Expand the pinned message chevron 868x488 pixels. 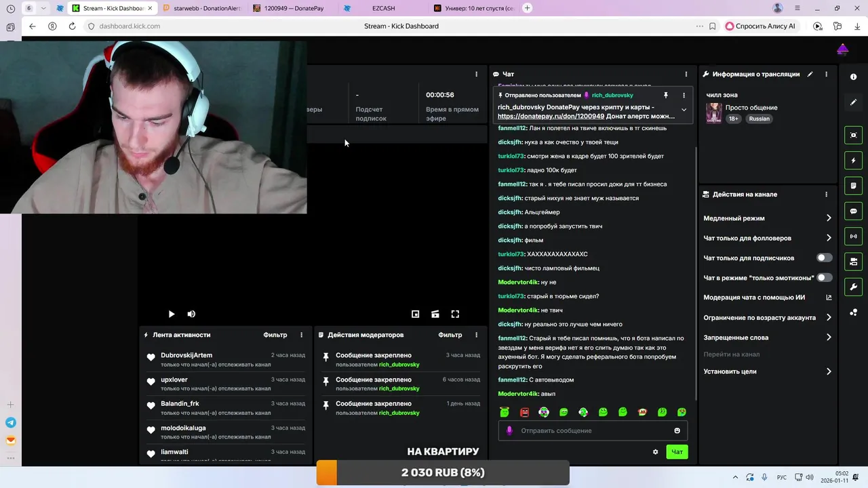[x=684, y=110]
